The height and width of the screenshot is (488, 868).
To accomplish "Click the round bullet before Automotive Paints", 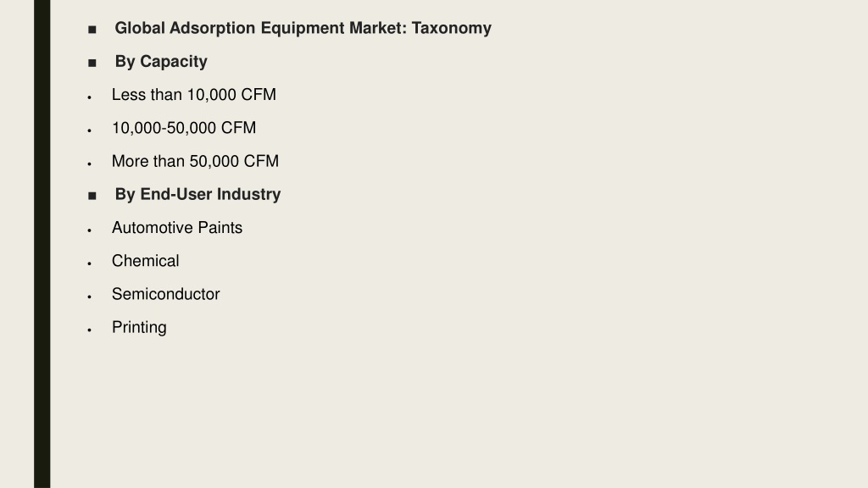I will pyautogui.click(x=89, y=230).
